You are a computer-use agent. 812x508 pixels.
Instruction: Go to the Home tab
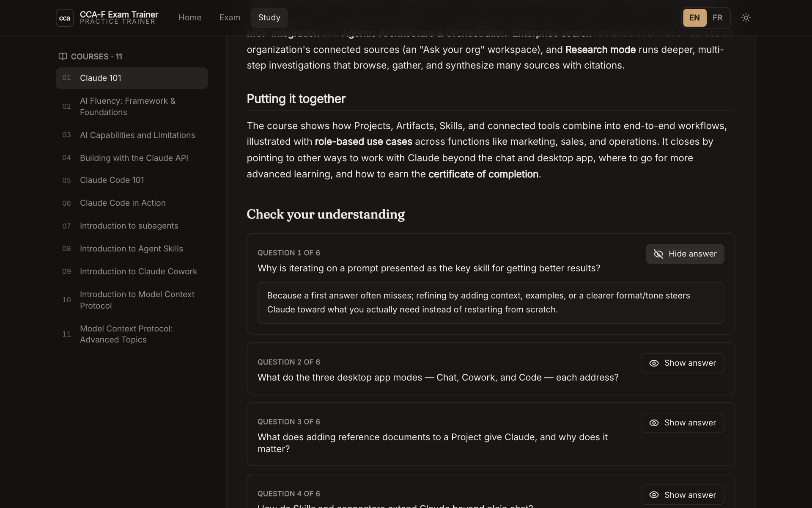pos(190,18)
